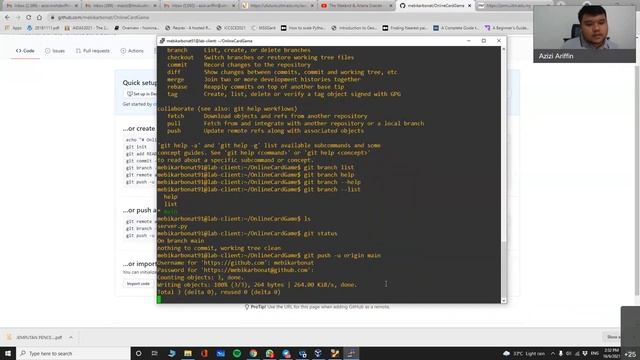Open the 20181111.pdf bookmark
This screenshot has height=360, width=640.
(x=43, y=28)
